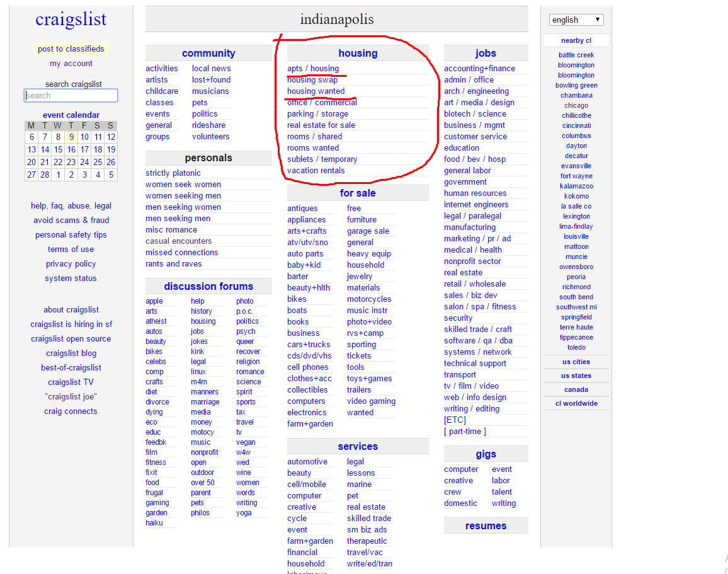Browse rooms / shared listings
This screenshot has height=574, width=728.
tap(314, 137)
